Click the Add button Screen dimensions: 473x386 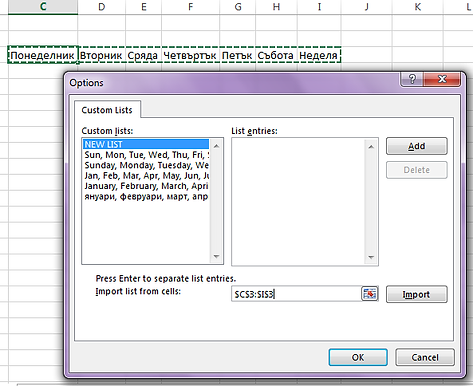click(x=417, y=146)
